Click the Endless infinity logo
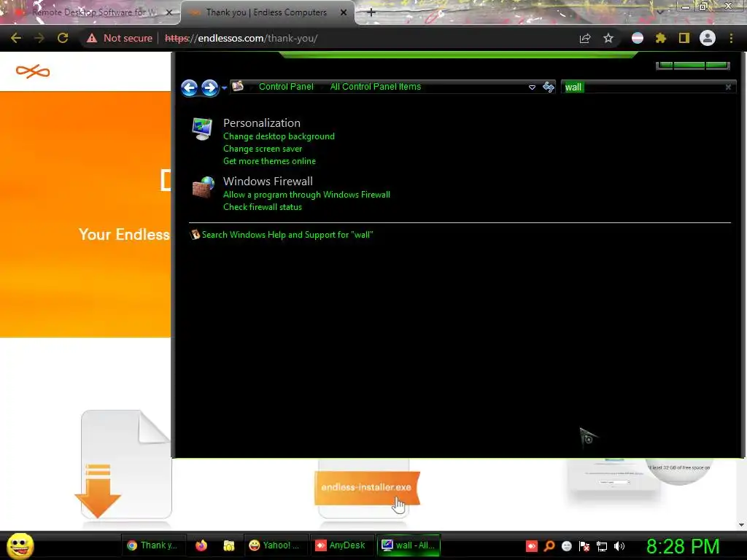This screenshot has width=747, height=560. pos(33,71)
